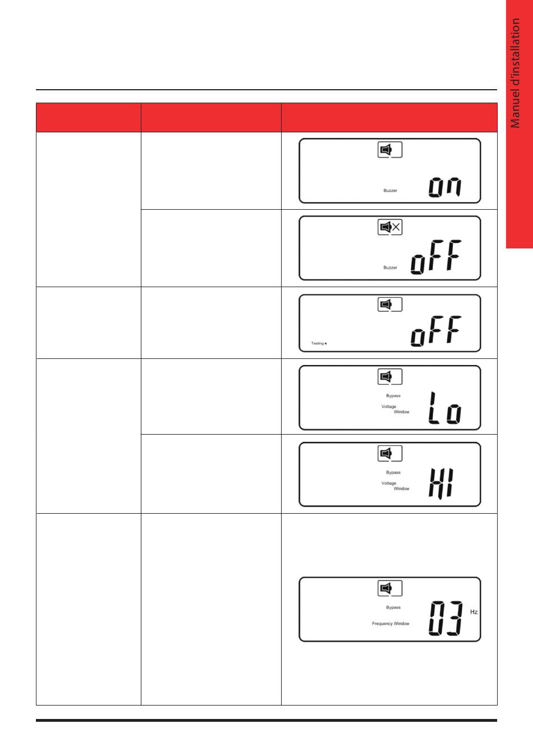Click the speaker icon above Buzzer on

pos(390,150)
